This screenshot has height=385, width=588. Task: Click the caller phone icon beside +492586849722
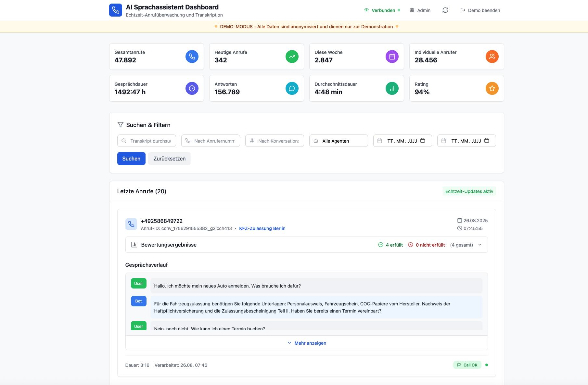pos(131,224)
